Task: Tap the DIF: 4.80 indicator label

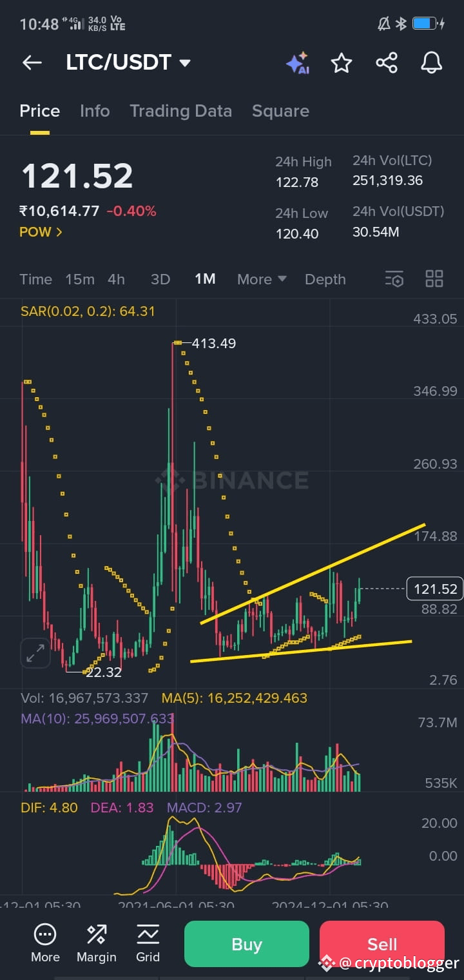Action: 49,808
